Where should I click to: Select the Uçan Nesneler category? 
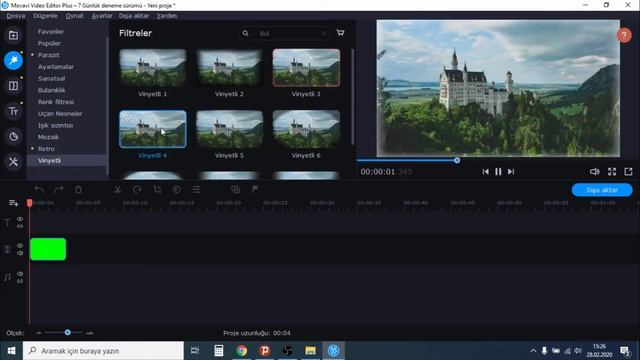[x=60, y=114]
